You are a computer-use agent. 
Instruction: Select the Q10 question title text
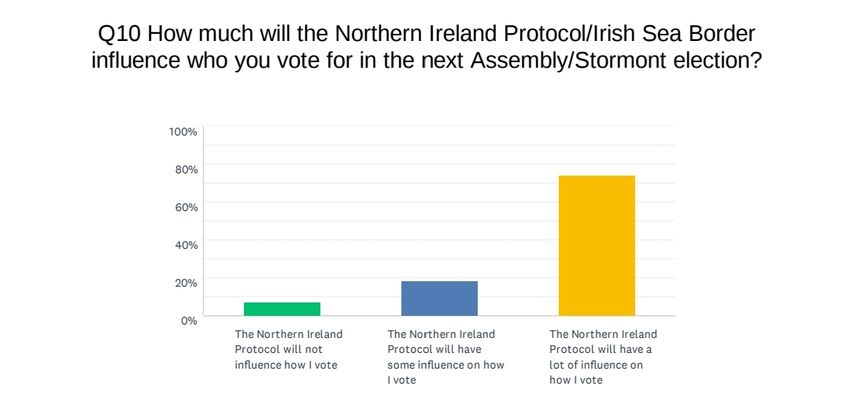[427, 47]
